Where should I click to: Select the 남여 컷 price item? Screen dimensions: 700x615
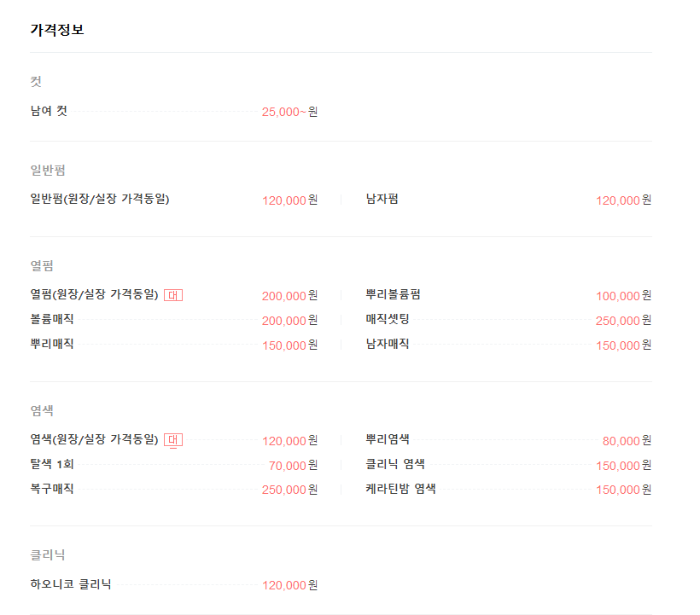[49, 111]
